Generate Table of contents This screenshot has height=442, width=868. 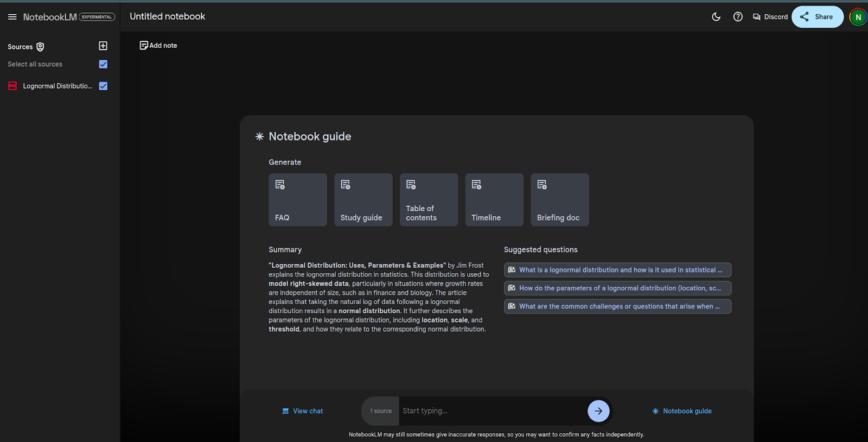coord(429,200)
